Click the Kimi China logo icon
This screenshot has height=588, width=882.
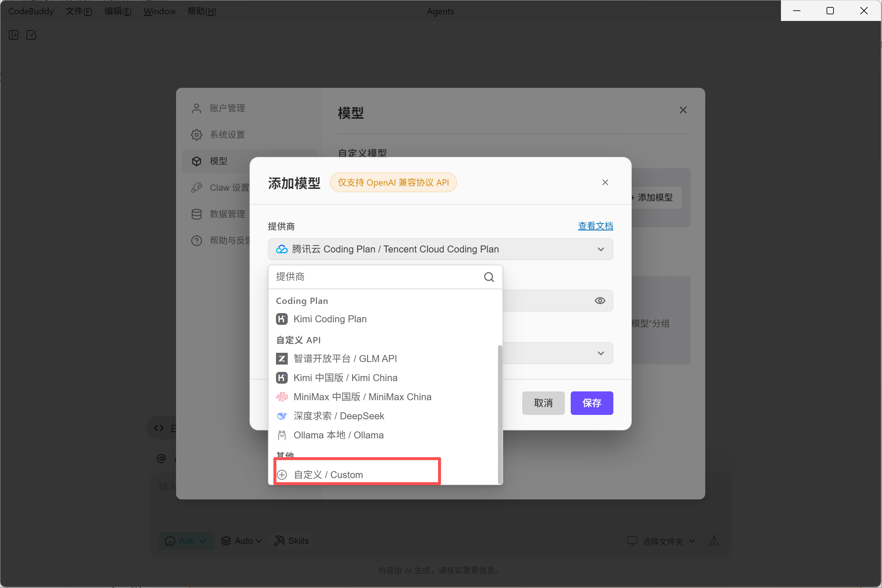point(282,378)
